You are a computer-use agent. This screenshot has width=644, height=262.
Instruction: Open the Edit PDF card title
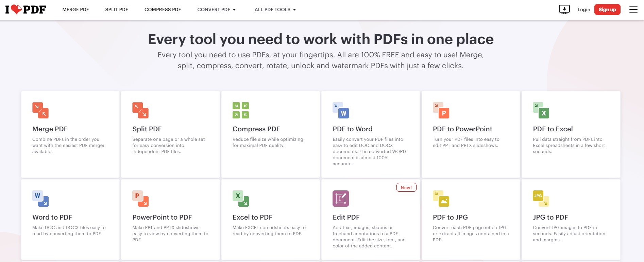point(346,217)
